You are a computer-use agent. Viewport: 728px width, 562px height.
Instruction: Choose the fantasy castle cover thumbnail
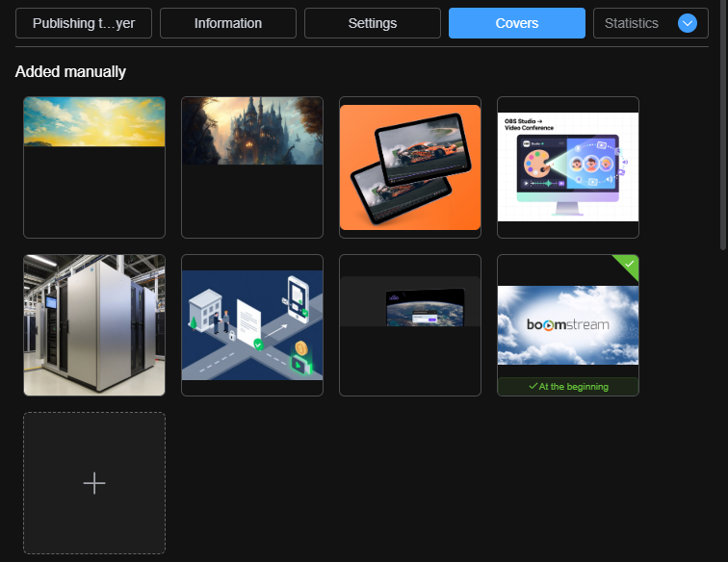[252, 167]
